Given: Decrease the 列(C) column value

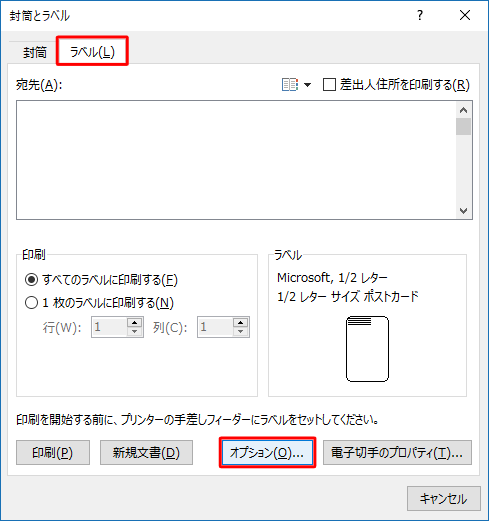Looking at the screenshot, I should [x=241, y=332].
